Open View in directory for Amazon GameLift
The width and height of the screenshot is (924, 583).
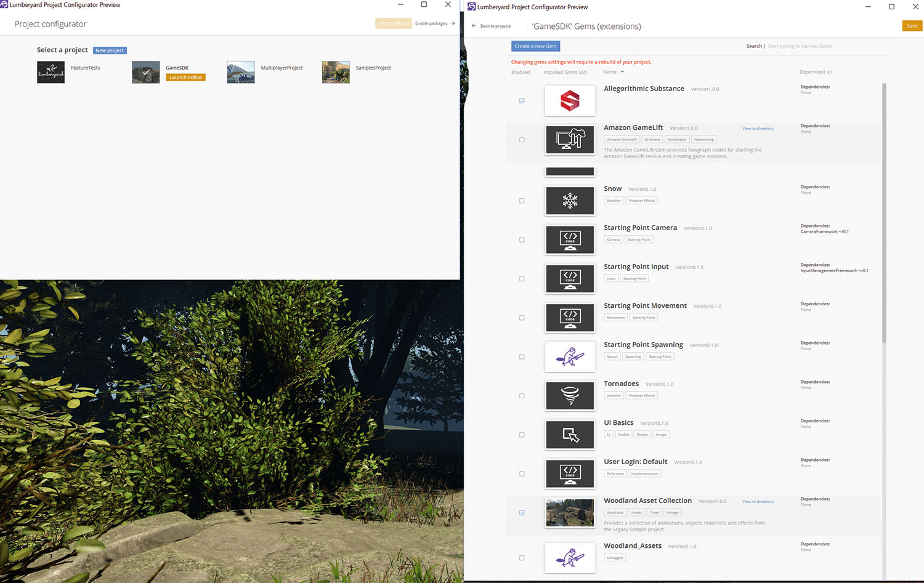(758, 129)
